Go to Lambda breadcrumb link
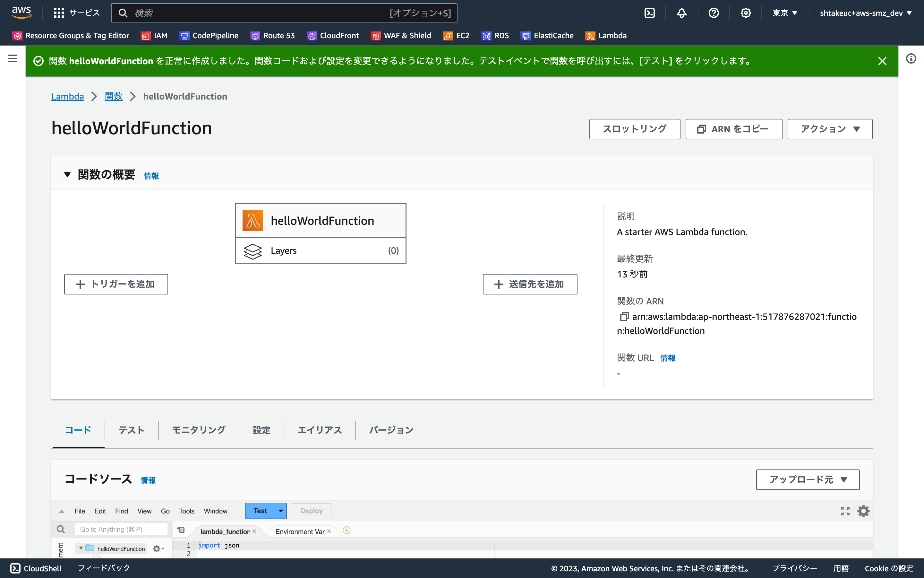 click(68, 96)
